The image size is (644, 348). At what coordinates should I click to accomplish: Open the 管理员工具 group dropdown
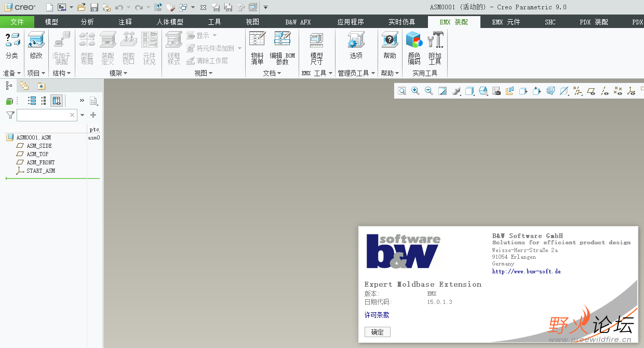point(356,74)
